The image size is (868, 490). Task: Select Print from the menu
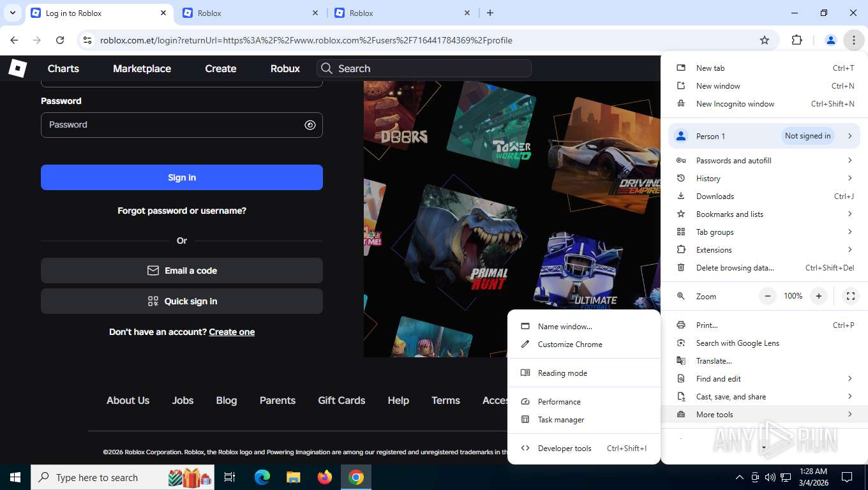[x=765, y=325]
